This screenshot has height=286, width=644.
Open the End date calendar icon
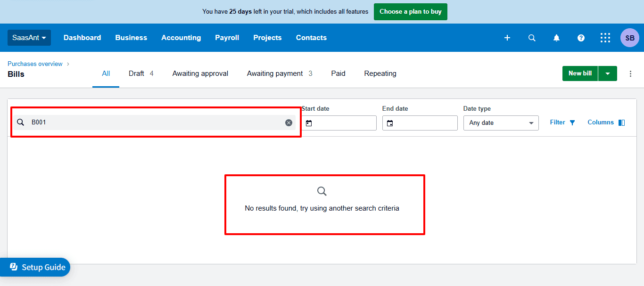[390, 123]
